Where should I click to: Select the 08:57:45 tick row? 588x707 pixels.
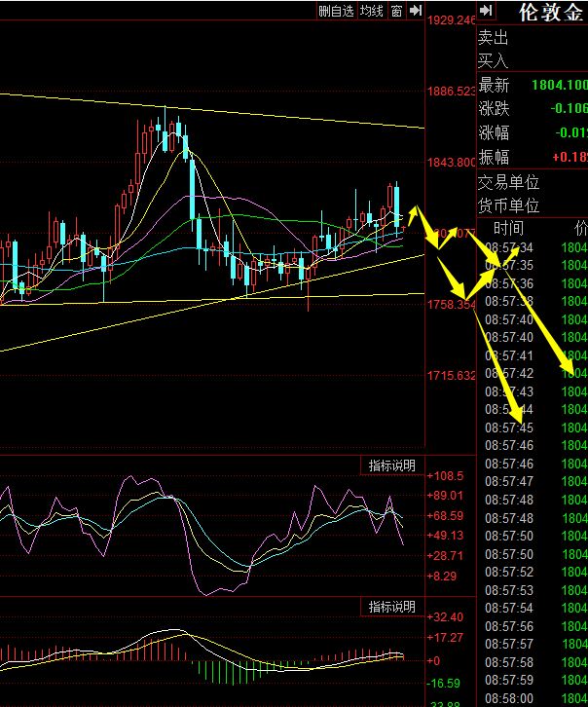(533, 427)
